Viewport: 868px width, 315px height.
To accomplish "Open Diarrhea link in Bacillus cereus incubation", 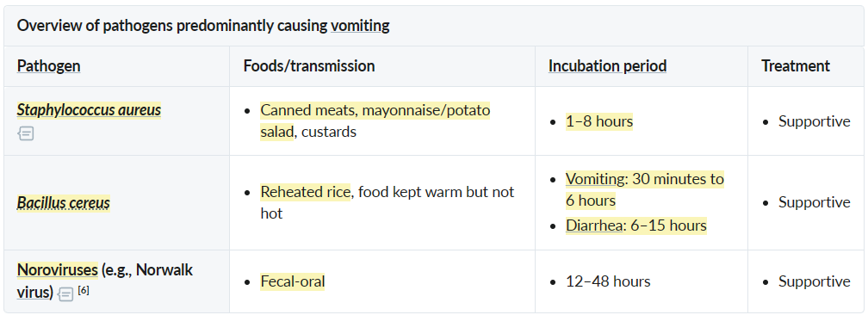I will [594, 225].
